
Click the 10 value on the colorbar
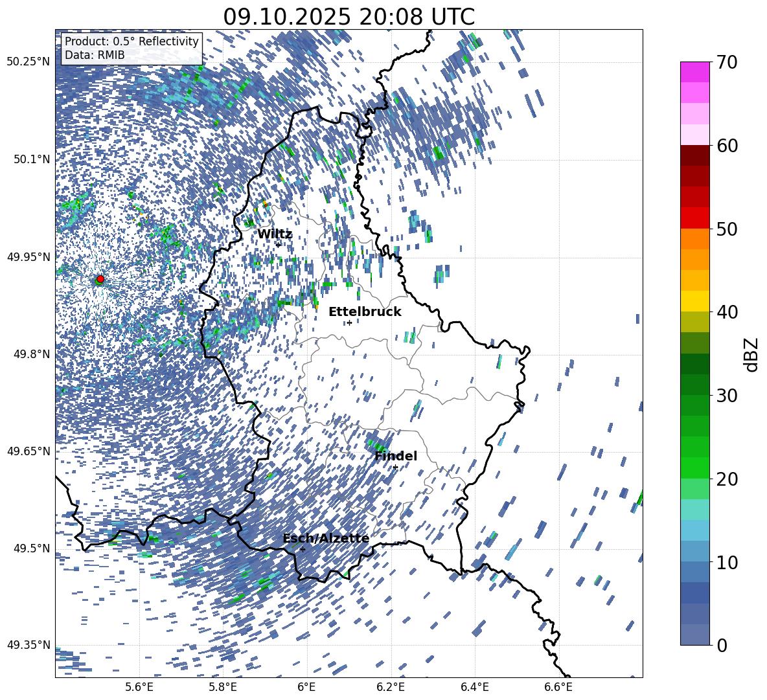coord(727,562)
